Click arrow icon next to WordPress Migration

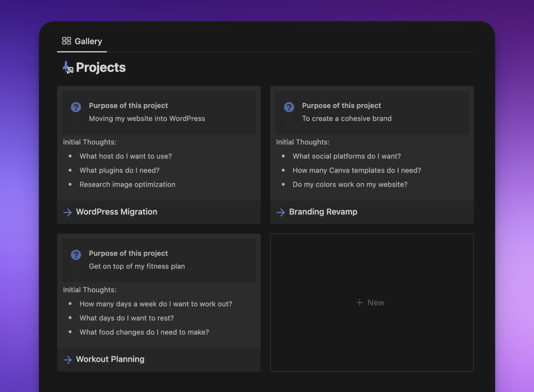tap(68, 212)
